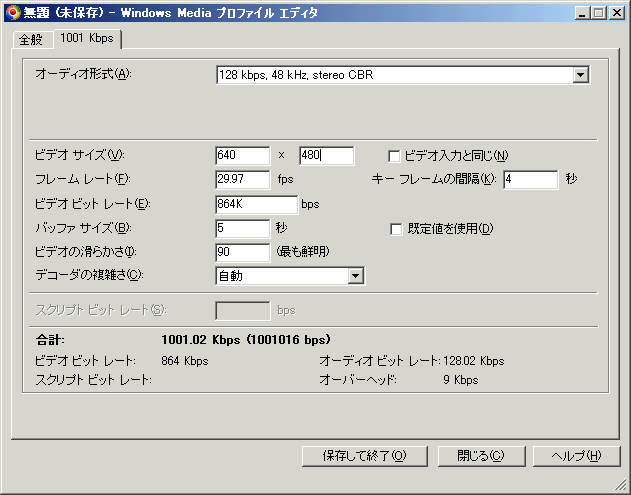This screenshot has width=631, height=495.
Task: Click the video width field showing 640
Action: pos(242,156)
